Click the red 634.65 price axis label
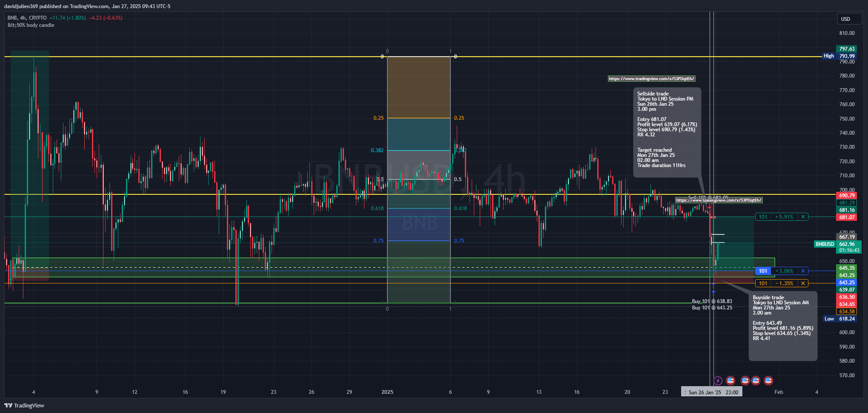This screenshot has width=868, height=413. [847, 304]
